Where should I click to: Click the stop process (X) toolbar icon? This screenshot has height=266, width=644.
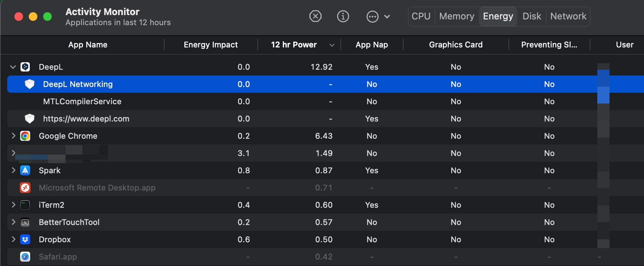[315, 16]
